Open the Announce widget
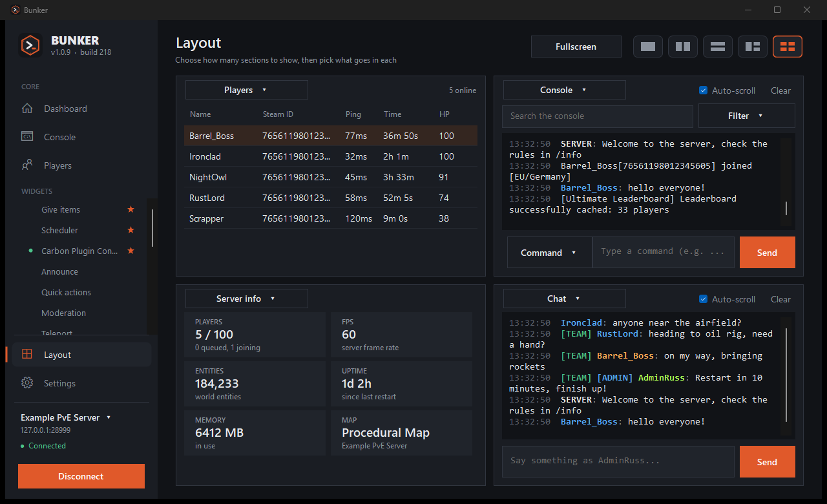This screenshot has height=504, width=827. click(x=59, y=271)
